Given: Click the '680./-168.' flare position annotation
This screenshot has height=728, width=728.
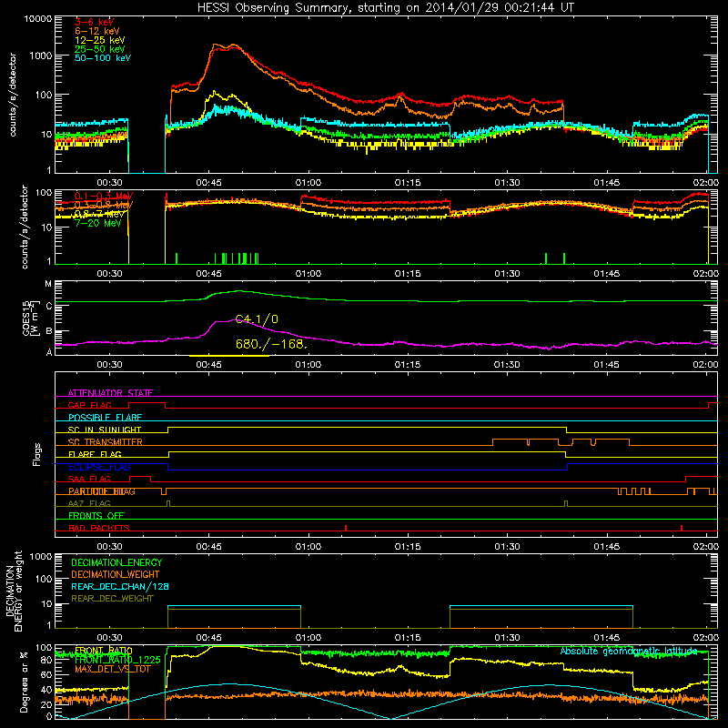Looking at the screenshot, I should pos(271,344).
